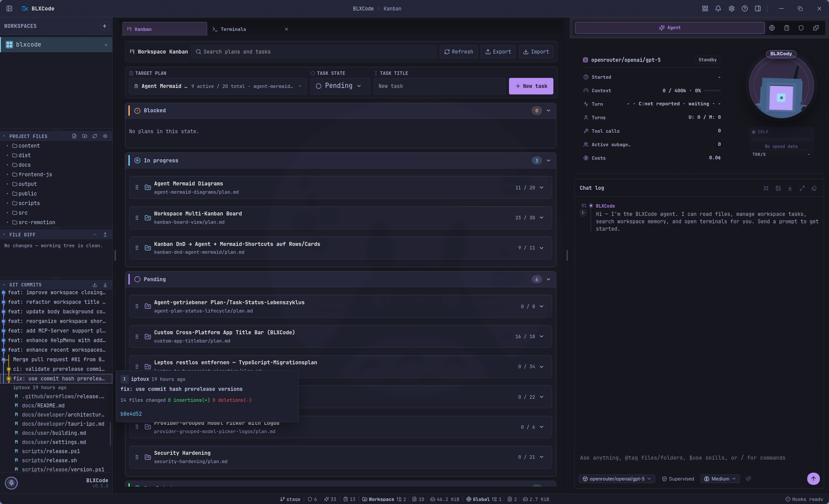Click the microphone button at bottom left

pos(11,483)
